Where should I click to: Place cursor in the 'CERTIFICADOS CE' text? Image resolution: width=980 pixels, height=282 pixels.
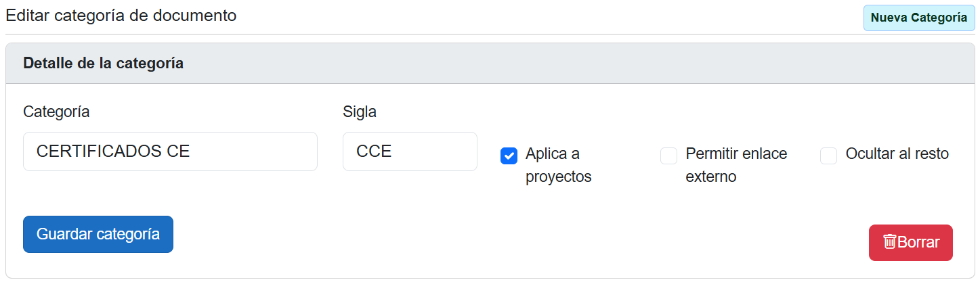point(113,151)
